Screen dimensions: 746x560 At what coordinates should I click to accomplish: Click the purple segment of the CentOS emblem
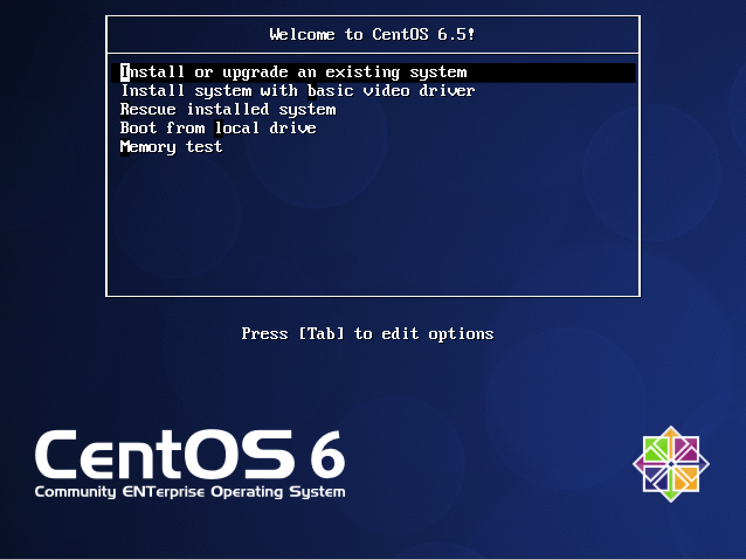click(x=685, y=449)
